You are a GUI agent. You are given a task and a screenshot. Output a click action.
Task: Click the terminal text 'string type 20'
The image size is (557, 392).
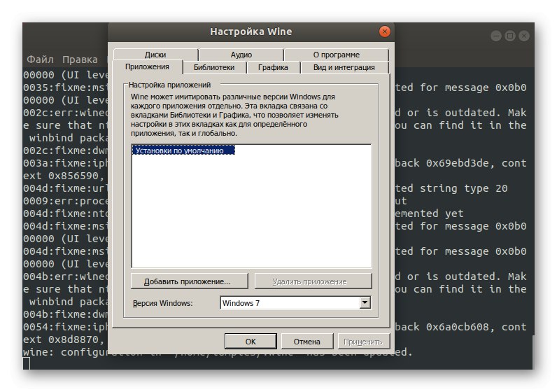point(463,188)
